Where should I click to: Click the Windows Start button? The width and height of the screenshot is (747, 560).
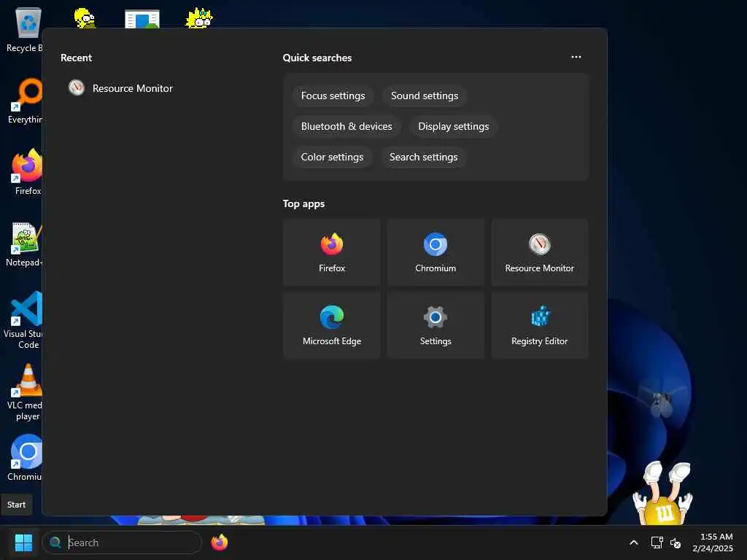[x=23, y=542]
